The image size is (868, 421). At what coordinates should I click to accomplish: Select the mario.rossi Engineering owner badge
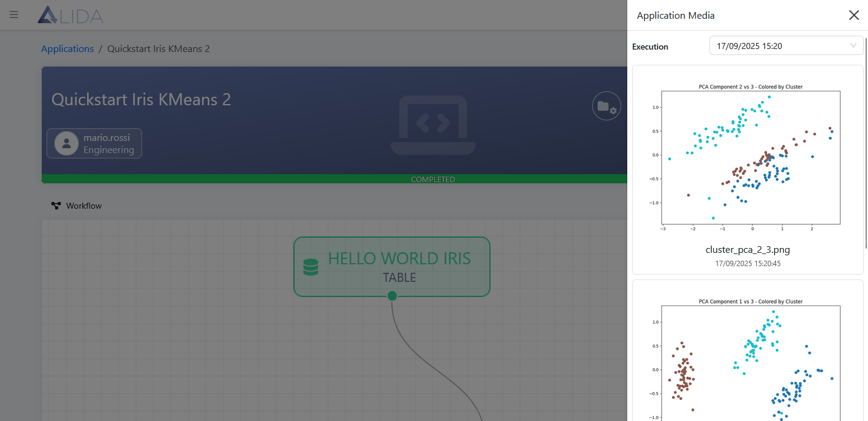click(94, 143)
